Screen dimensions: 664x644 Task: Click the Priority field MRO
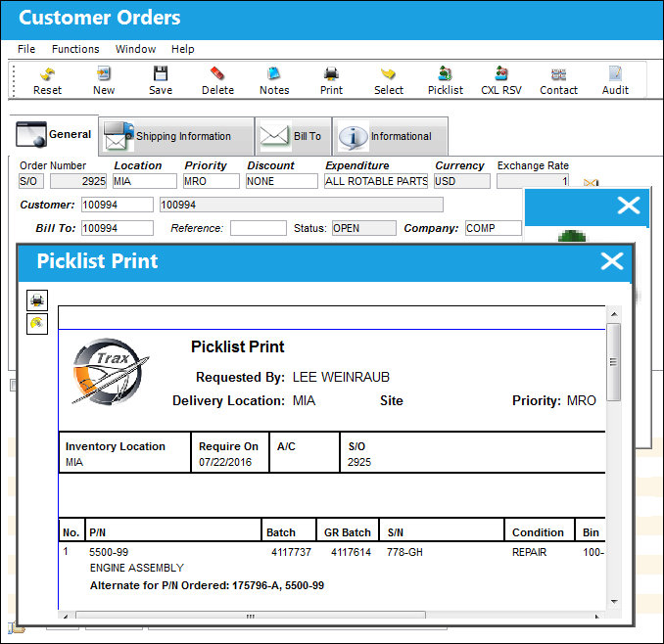211,181
